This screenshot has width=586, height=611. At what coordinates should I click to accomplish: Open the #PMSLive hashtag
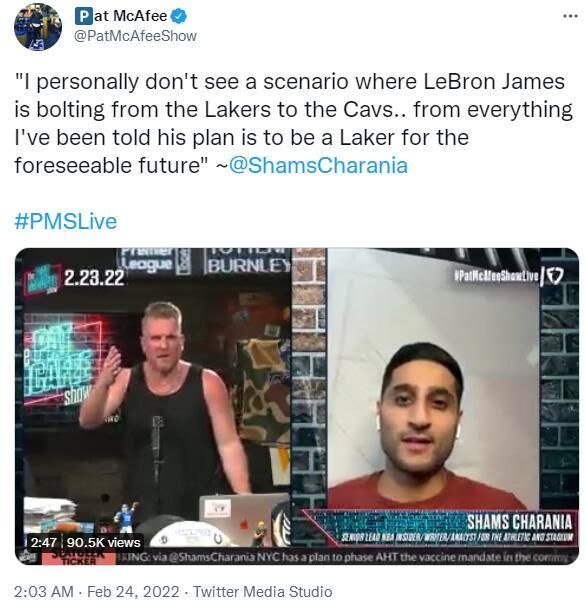click(65, 221)
